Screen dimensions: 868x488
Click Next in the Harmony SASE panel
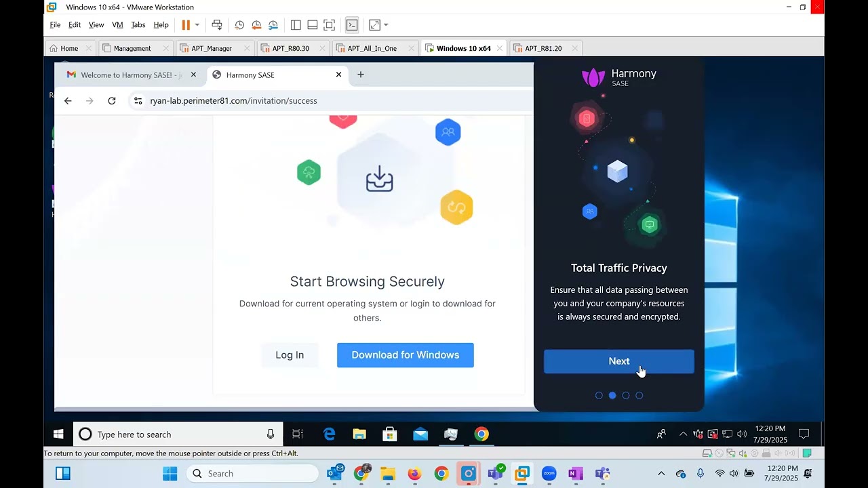click(x=619, y=361)
